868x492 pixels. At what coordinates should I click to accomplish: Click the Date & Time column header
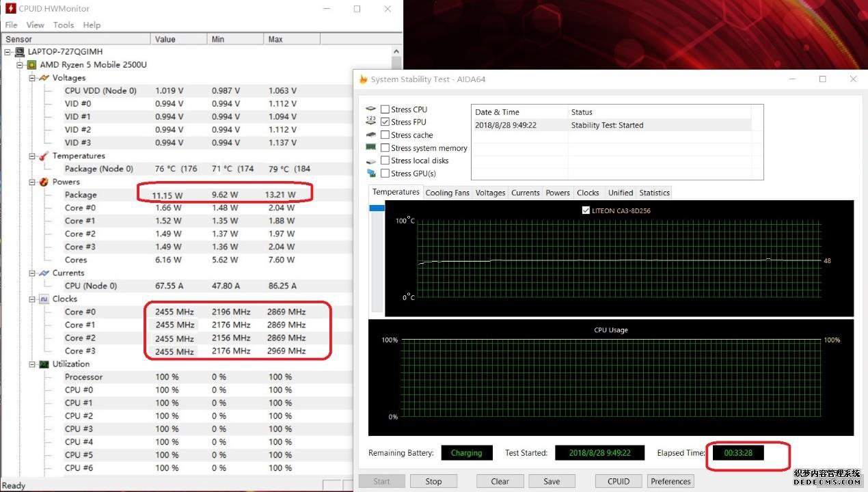[520, 112]
